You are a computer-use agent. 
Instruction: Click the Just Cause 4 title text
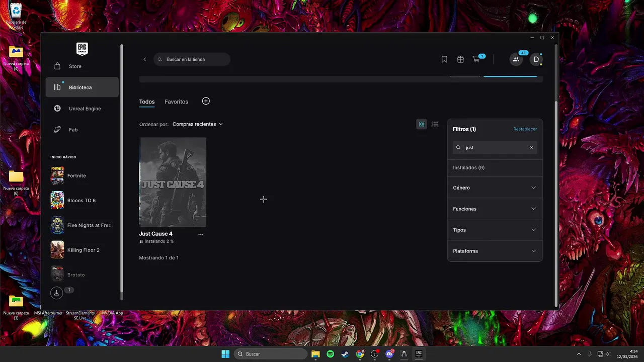(155, 234)
